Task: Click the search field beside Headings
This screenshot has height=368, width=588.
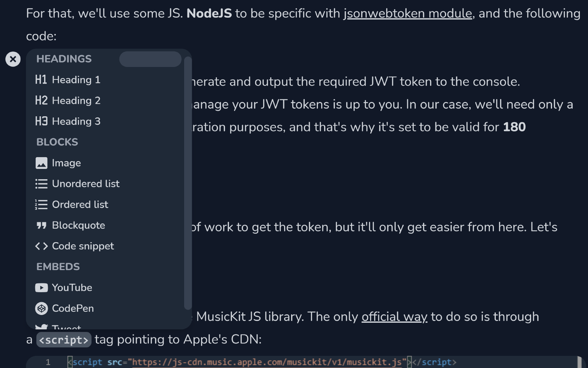Action: click(150, 59)
